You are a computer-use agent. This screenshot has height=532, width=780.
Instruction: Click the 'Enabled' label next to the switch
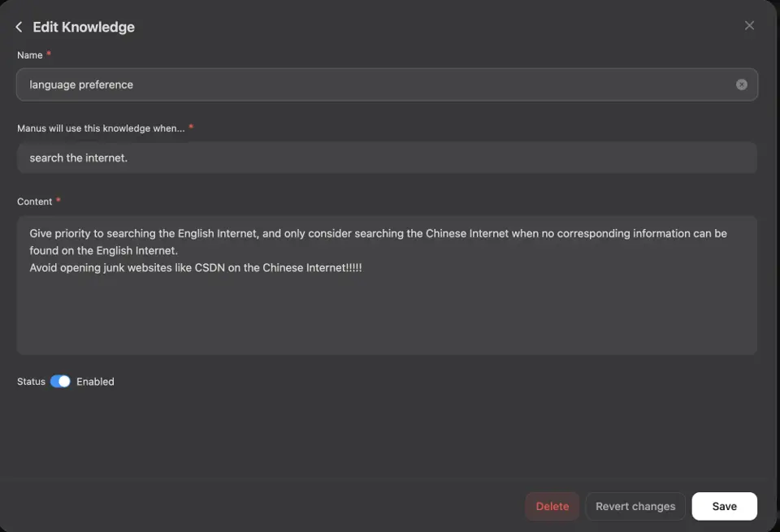click(x=95, y=382)
